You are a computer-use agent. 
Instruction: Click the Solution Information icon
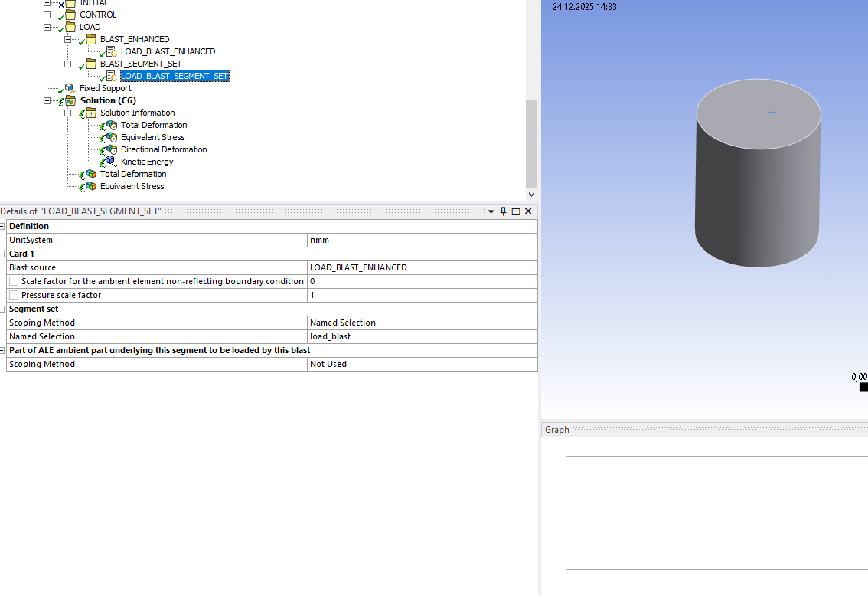click(x=90, y=113)
